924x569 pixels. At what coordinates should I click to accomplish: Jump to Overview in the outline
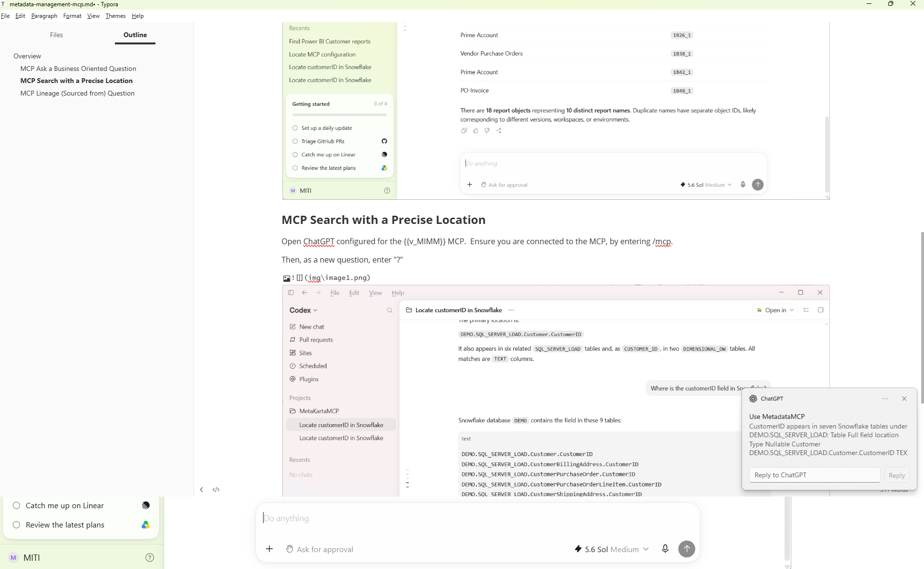[x=28, y=56]
